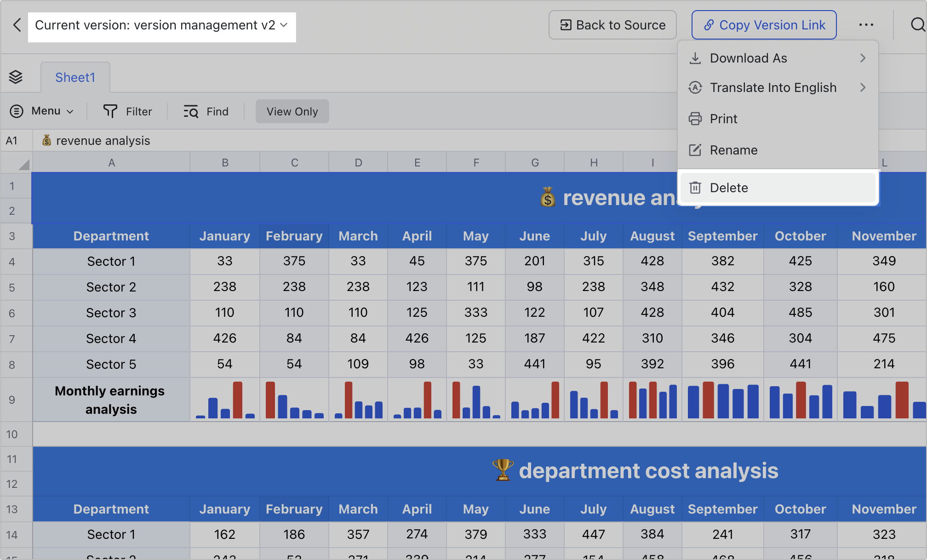Click the Rename pencil icon
The image size is (927, 560).
point(695,150)
